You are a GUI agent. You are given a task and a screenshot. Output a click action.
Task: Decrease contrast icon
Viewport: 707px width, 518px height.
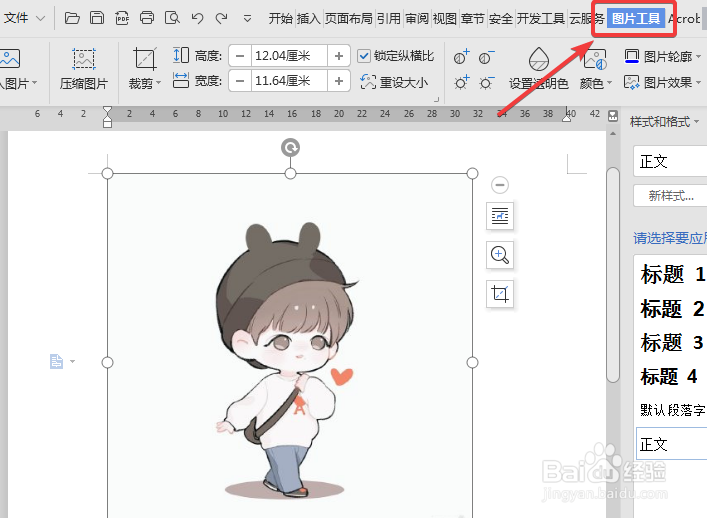click(x=486, y=57)
